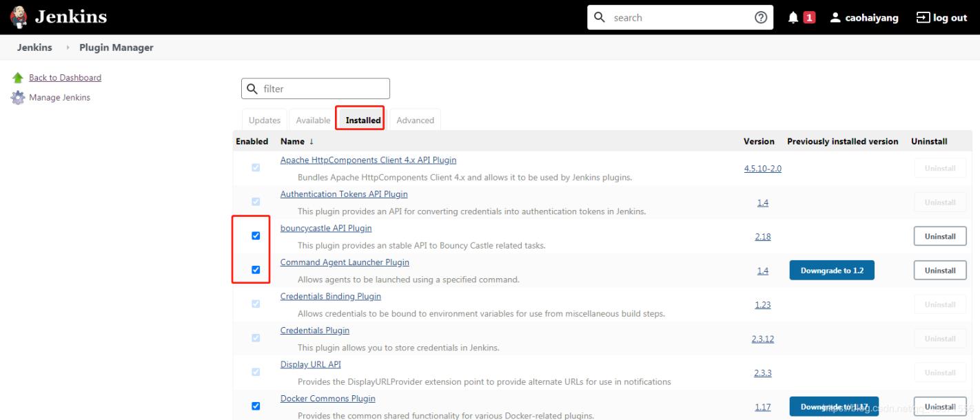Switch to the Advanced tab
This screenshot has width=980, height=420.
(415, 120)
